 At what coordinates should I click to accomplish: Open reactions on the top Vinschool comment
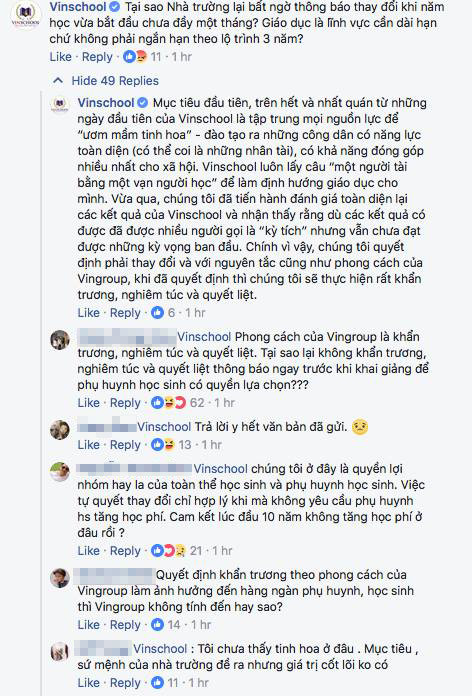pos(135,57)
